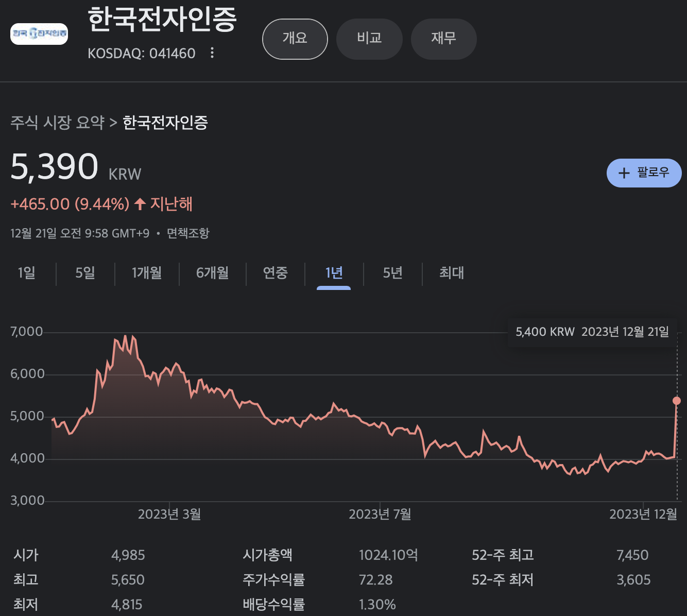Click the 주가수익률 label
Image resolution: width=687 pixels, height=616 pixels.
(x=274, y=580)
